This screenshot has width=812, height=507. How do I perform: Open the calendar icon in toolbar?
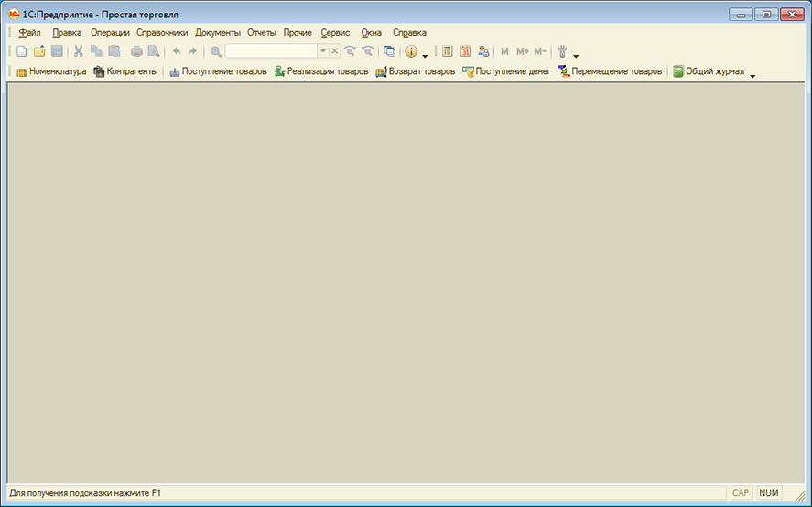click(465, 51)
